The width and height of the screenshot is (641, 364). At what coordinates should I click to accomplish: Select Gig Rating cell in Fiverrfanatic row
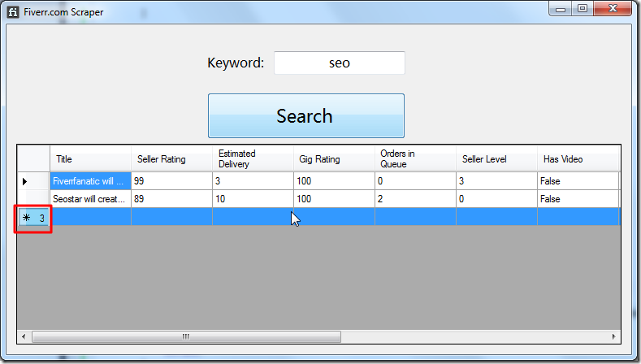point(334,180)
